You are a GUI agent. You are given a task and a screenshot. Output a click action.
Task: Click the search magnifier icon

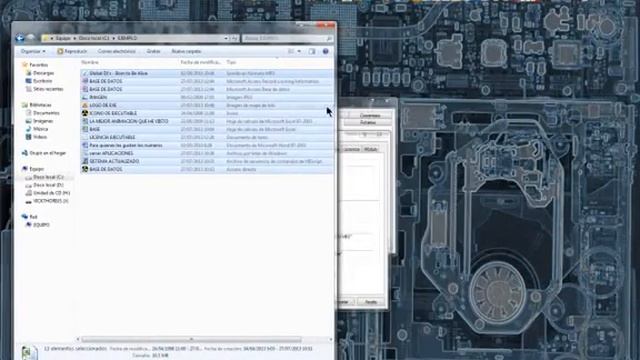(329, 38)
